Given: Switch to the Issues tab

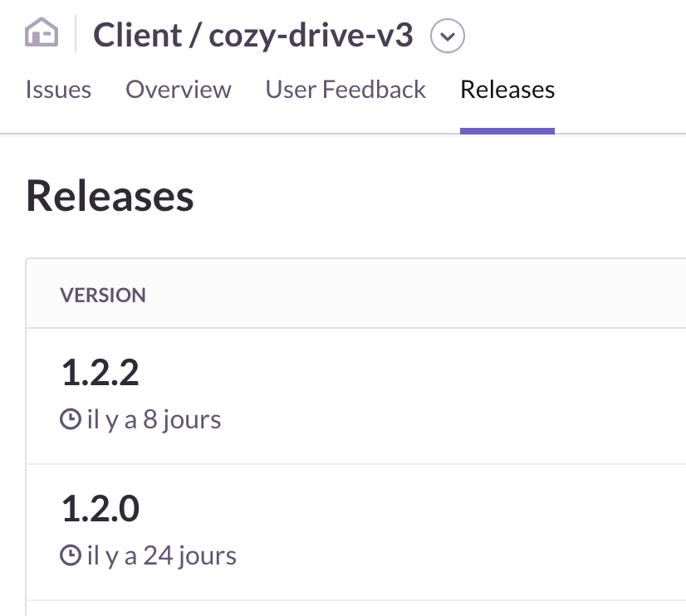Looking at the screenshot, I should click(58, 90).
